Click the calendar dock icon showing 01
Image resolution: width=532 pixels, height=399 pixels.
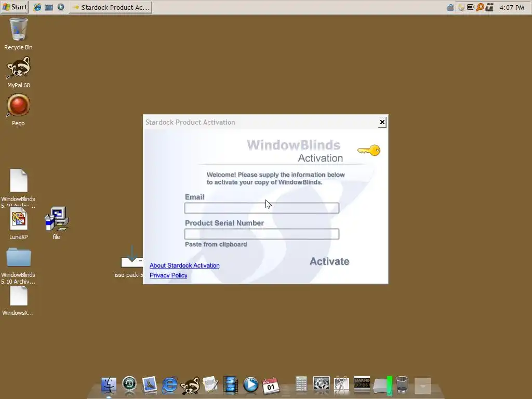coord(271,385)
